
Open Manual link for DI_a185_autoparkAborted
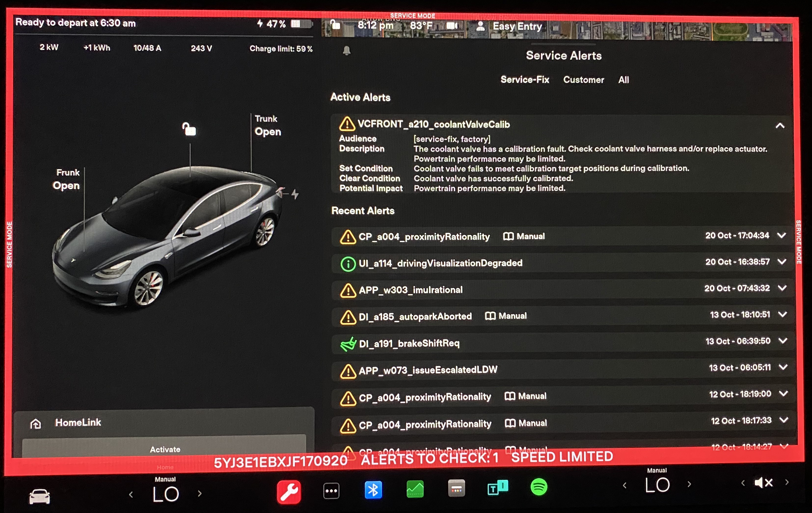506,316
